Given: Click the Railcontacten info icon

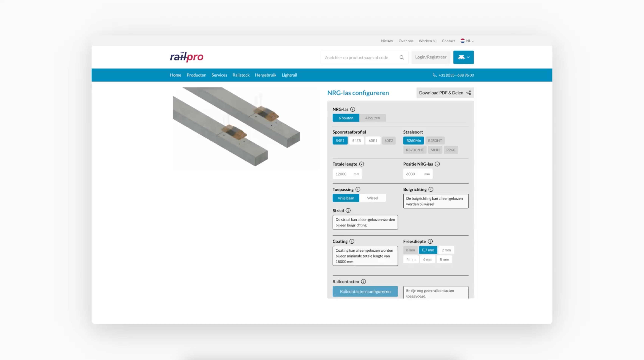Looking at the screenshot, I should pos(363,281).
